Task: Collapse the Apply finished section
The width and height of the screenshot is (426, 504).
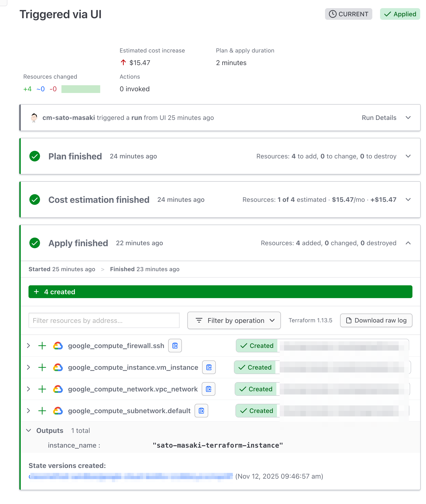Action: click(x=408, y=243)
